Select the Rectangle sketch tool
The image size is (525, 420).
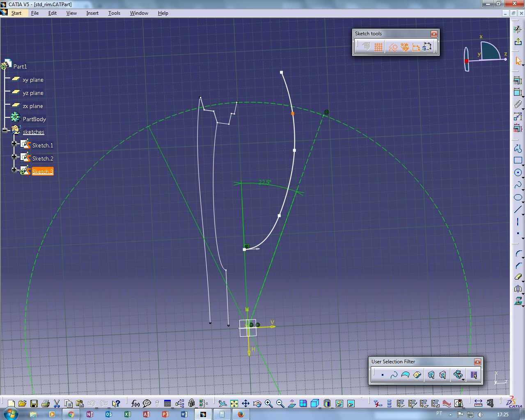coord(518,160)
